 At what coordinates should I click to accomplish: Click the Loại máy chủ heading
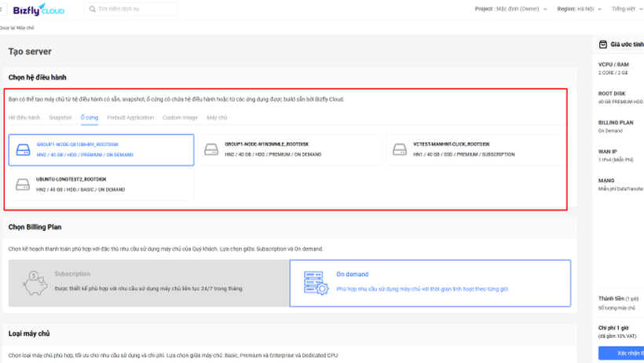pos(29,333)
